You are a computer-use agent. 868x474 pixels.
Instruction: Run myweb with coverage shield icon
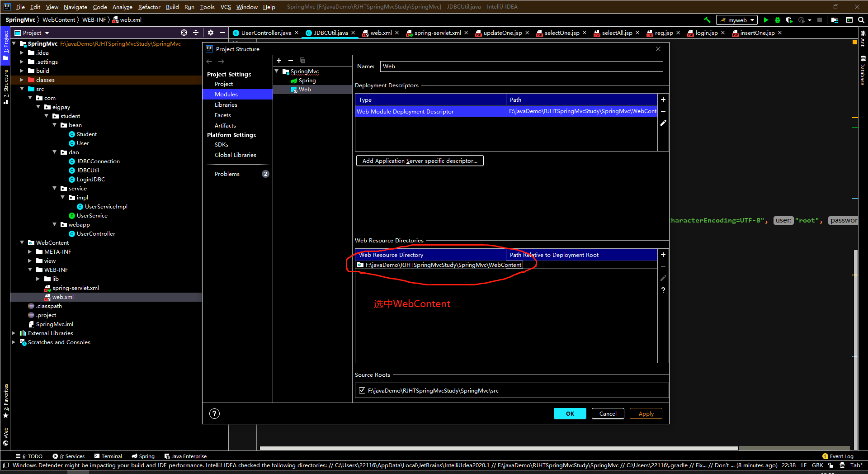789,20
